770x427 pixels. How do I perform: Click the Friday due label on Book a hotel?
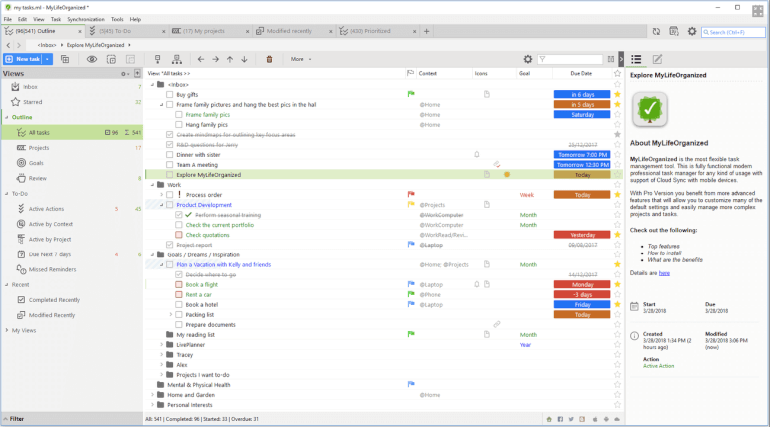582,305
